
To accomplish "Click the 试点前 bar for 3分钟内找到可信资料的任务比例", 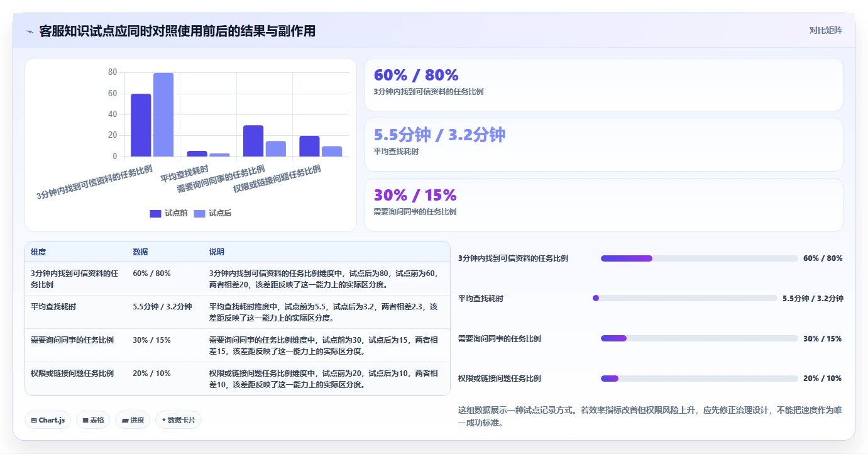I will coord(141,125).
